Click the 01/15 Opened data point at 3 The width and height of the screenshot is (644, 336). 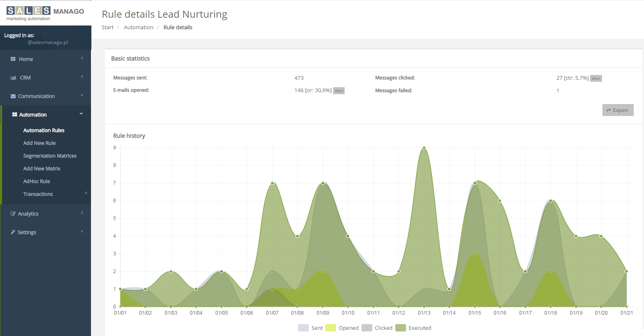tap(475, 254)
